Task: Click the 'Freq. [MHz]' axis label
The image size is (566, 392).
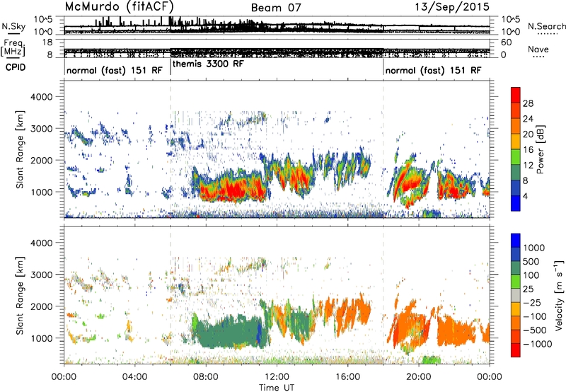Action: 13,49
